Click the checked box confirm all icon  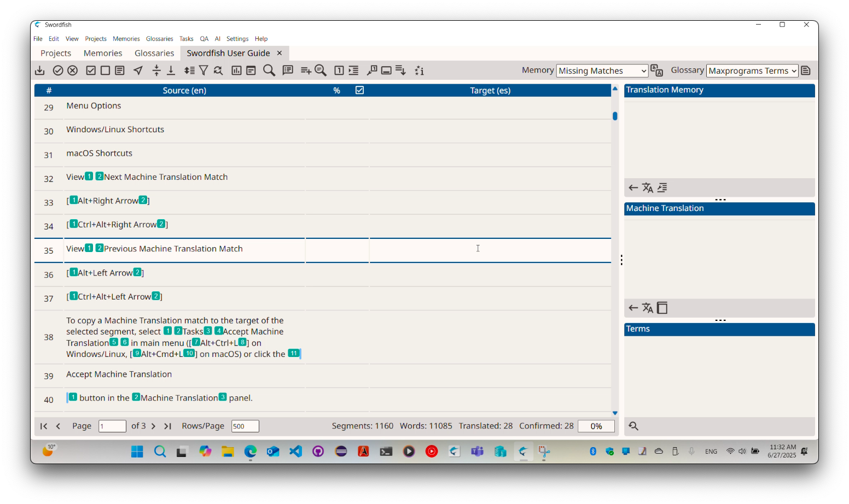[x=91, y=71]
